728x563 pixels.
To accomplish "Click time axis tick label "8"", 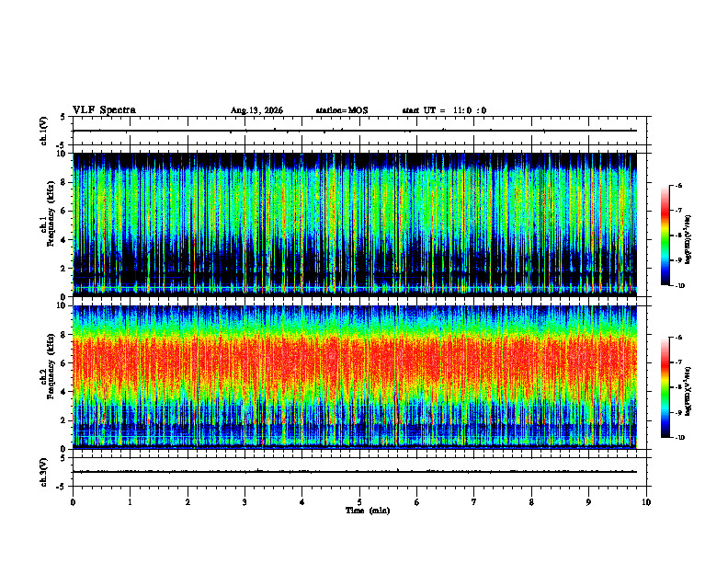I will (x=531, y=502).
